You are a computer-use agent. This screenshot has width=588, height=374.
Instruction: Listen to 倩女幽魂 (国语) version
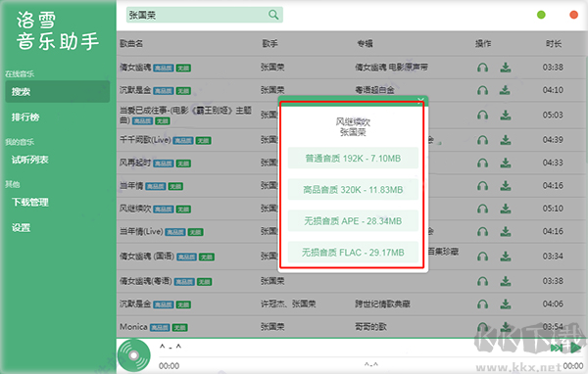tap(482, 257)
